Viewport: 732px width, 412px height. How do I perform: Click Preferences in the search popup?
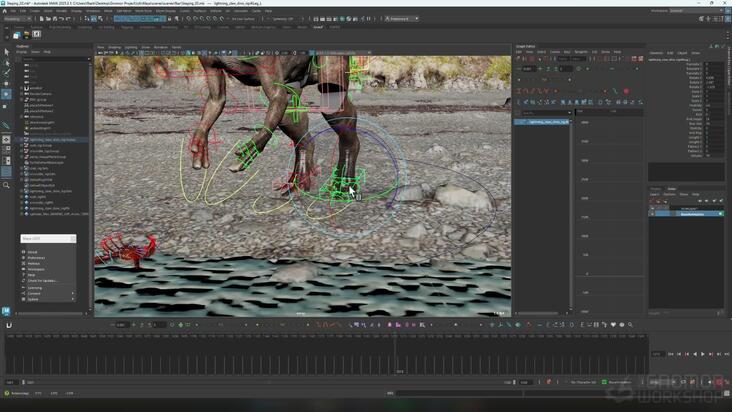pyautogui.click(x=36, y=258)
